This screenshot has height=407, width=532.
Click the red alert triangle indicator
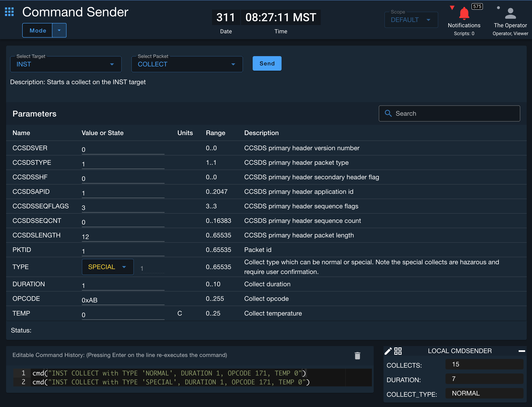click(x=452, y=8)
